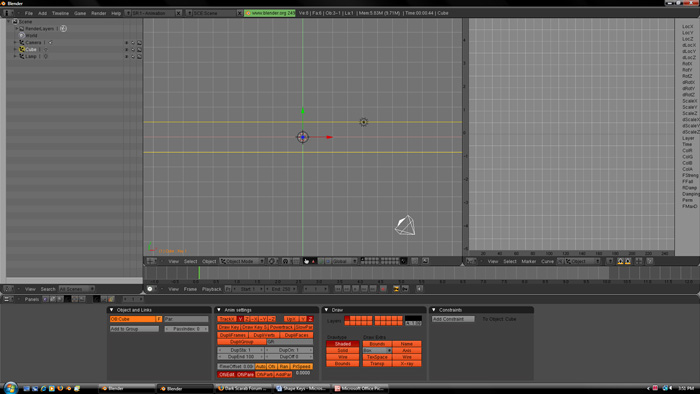Open the Timeline menu
Viewport: 700px width, 394px height.
(60, 13)
